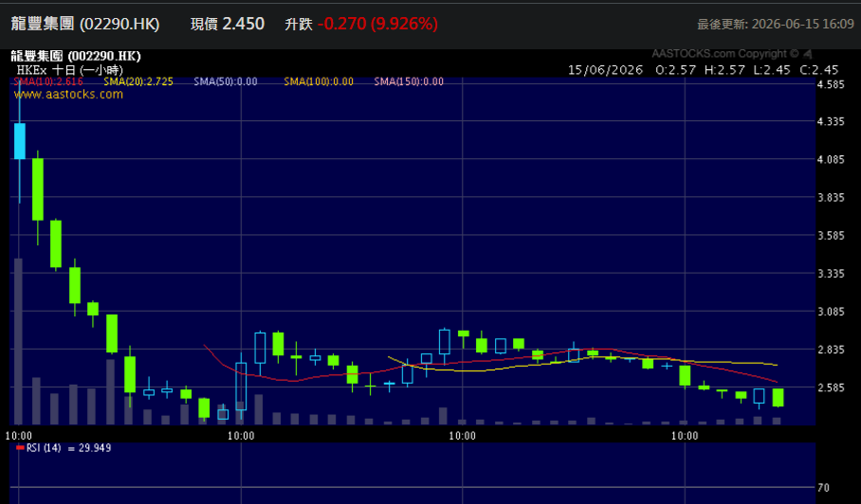Click the RSI 70 level label
Screen dimensions: 861x504
coord(823,488)
